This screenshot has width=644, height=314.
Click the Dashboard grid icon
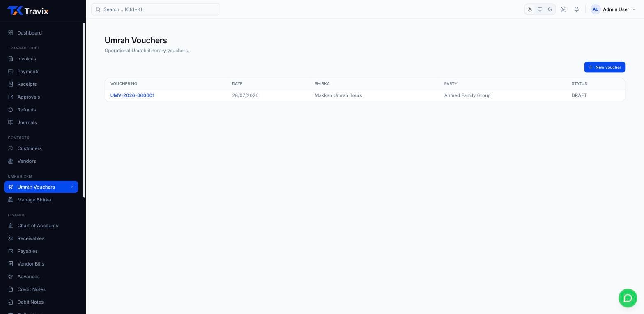[x=11, y=33]
